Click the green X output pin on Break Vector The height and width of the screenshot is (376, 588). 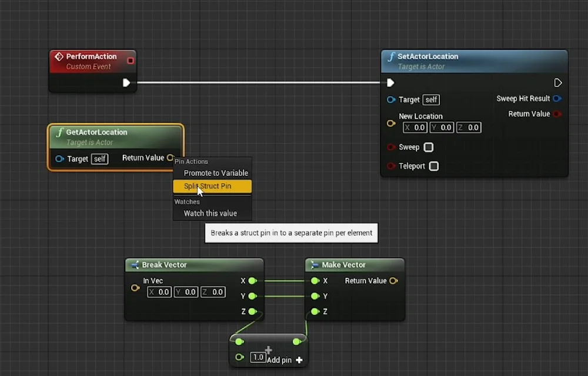click(252, 281)
